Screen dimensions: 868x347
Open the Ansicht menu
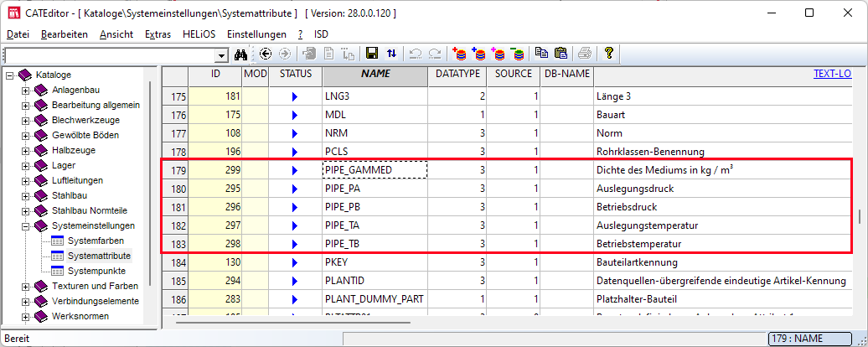116,34
